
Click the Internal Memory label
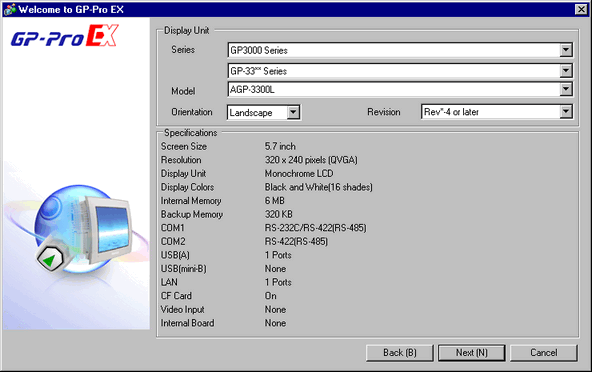click(x=191, y=201)
